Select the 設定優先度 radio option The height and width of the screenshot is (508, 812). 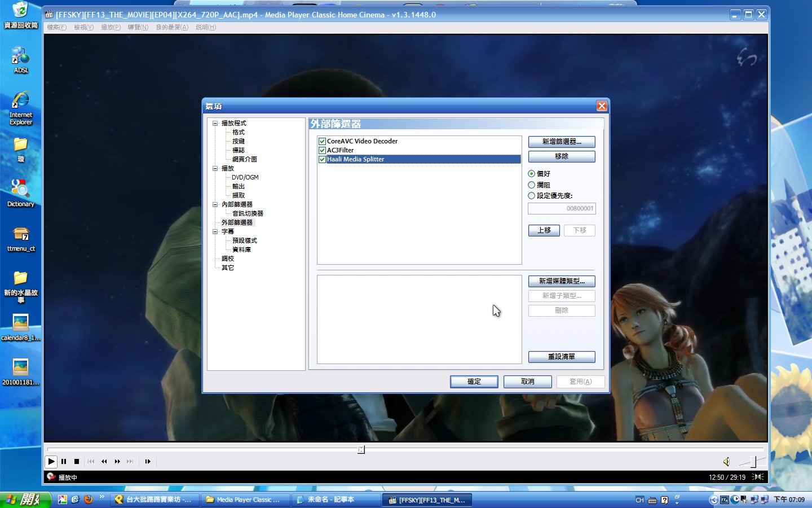point(532,196)
